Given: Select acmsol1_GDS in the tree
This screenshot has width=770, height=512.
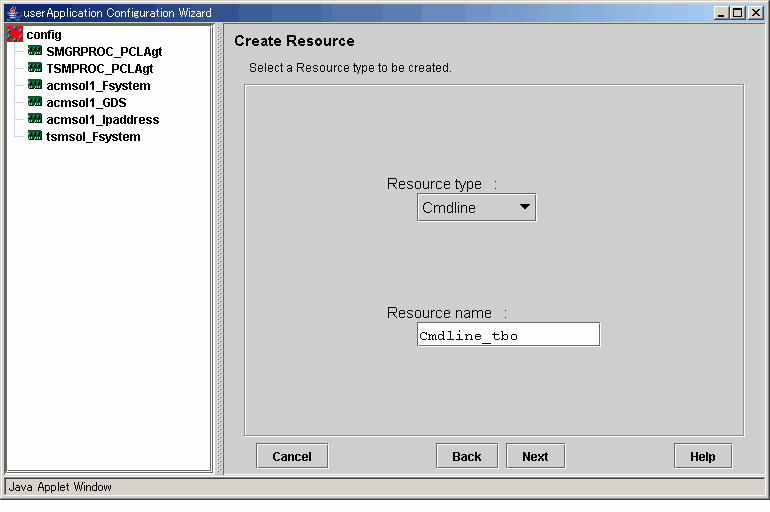Looking at the screenshot, I should 86,103.
